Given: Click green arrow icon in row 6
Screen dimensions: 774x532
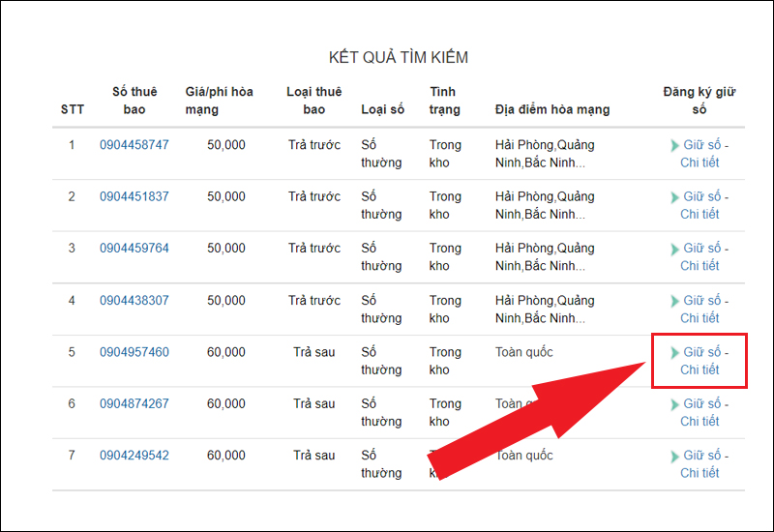Looking at the screenshot, I should point(674,404).
